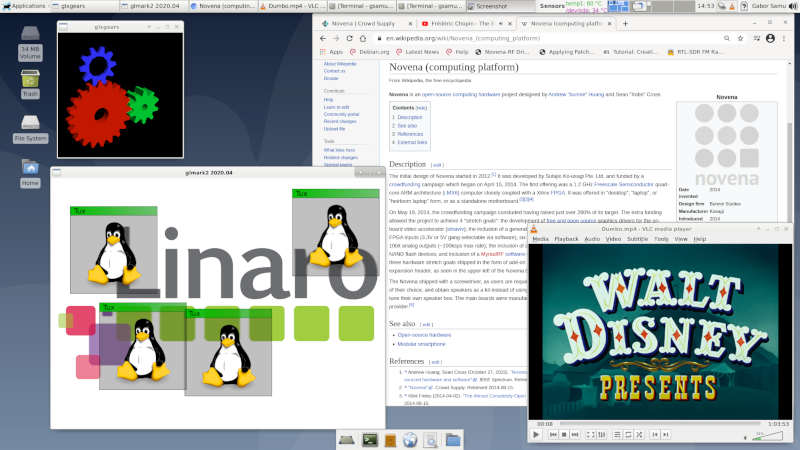The image size is (800, 450).
Task: Open VLC Audio menu
Action: (x=592, y=239)
